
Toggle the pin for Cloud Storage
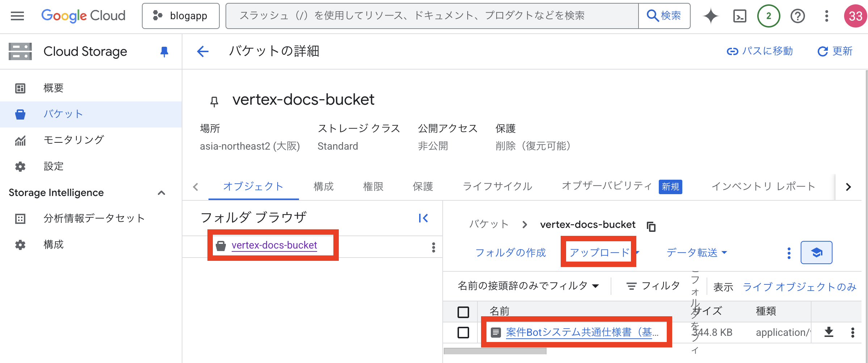click(164, 51)
